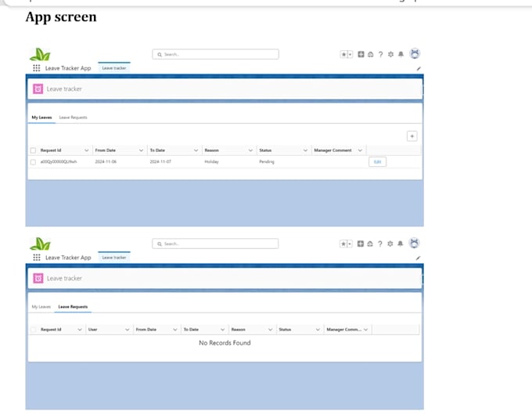Click green leaf logo in upper screen
Viewport: 532px width, 419px height.
tap(40, 54)
